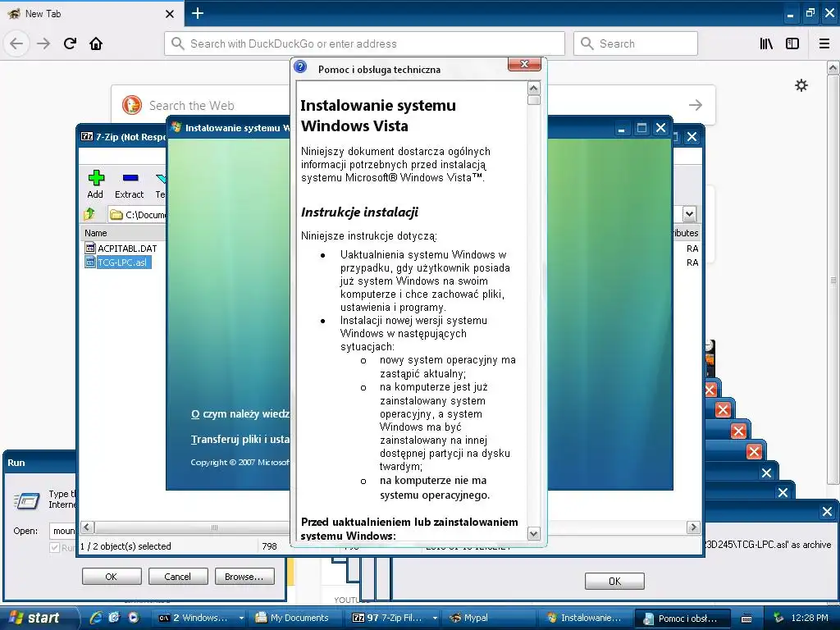Select the ACPITABL.DAT file
Screen dimensions: 840x630
point(121,249)
